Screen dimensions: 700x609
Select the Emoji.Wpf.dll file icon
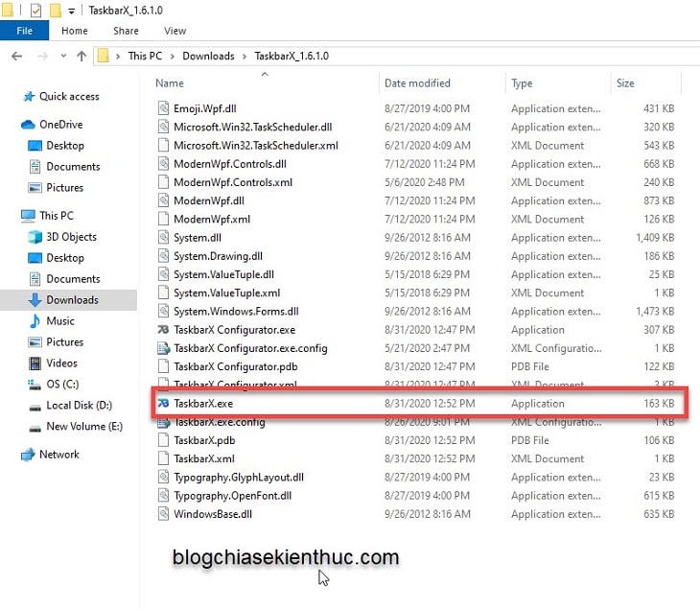click(x=163, y=108)
